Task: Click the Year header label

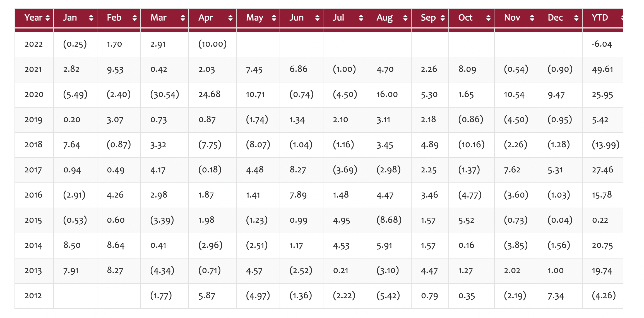Action: click(x=33, y=18)
